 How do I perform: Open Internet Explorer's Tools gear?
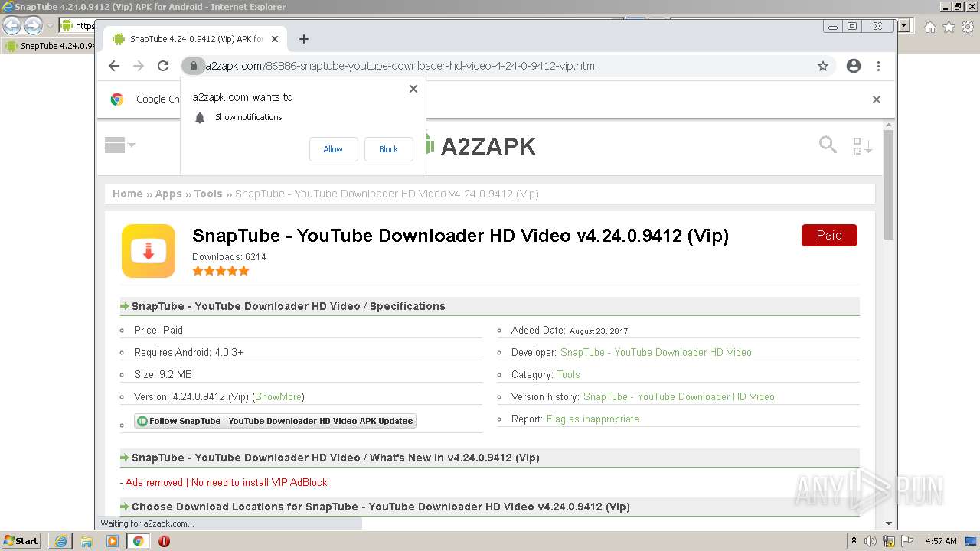pyautogui.click(x=968, y=27)
